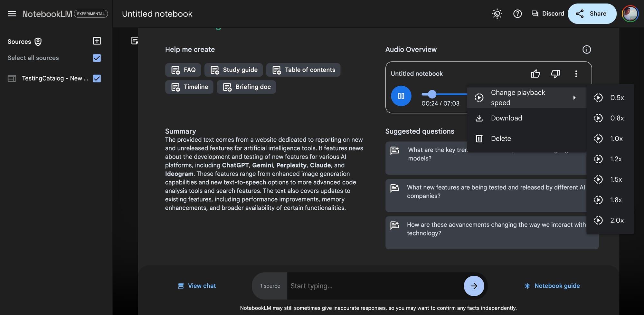Give thumbs up to audio overview
The width and height of the screenshot is (644, 315).
[535, 74]
